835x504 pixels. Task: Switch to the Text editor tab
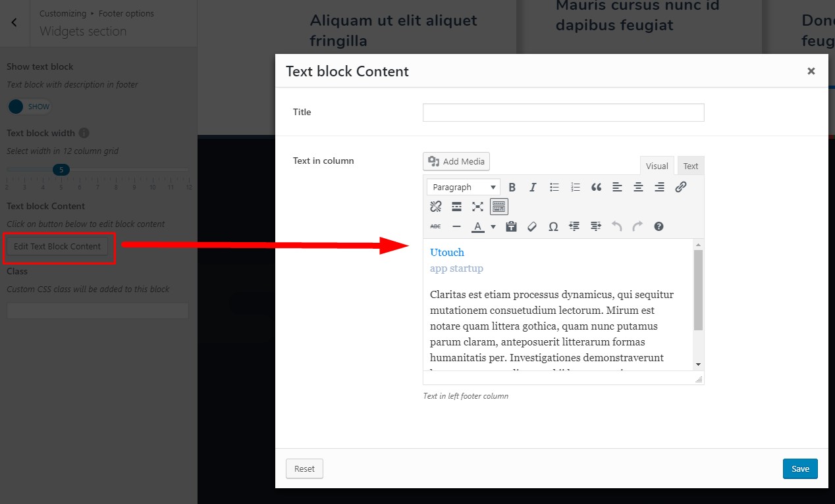[690, 166]
